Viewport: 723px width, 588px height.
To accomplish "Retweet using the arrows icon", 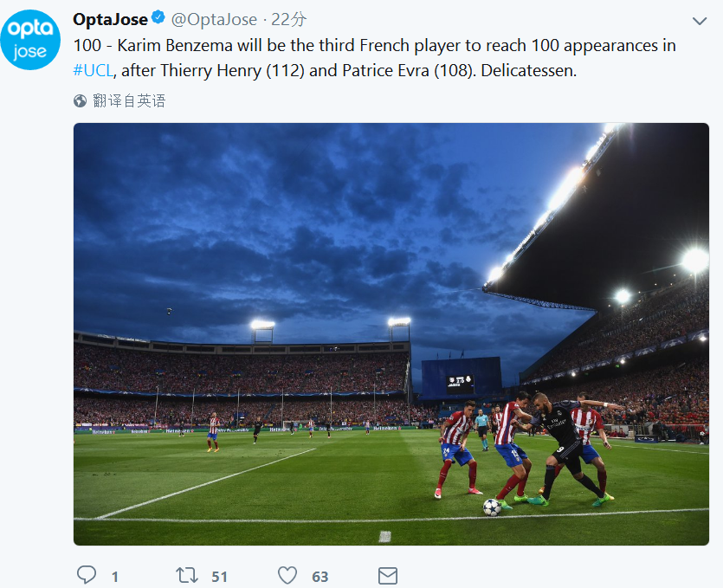I will click(x=186, y=575).
